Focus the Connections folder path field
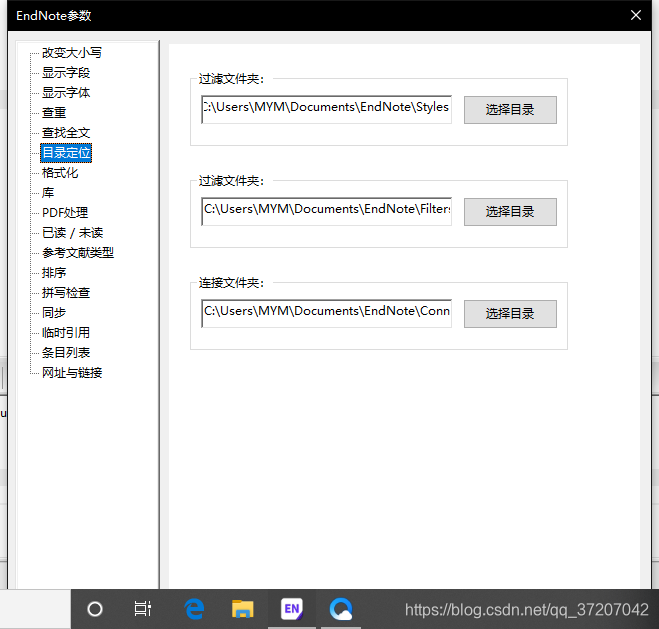 coord(327,313)
